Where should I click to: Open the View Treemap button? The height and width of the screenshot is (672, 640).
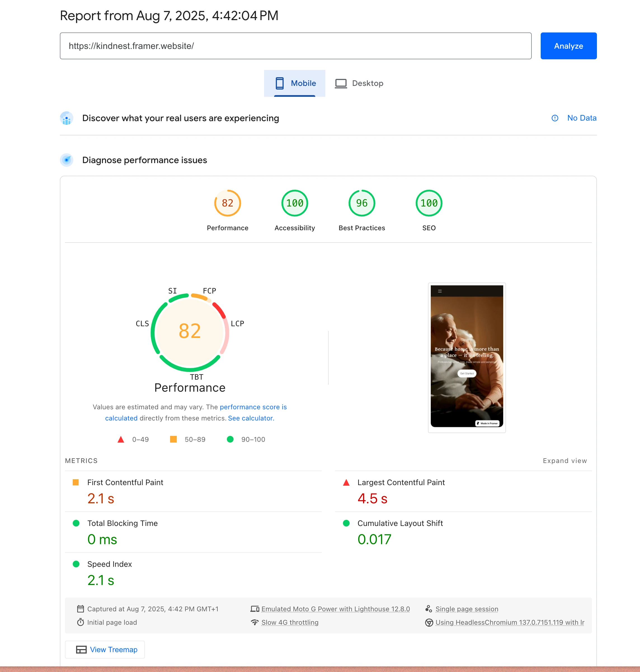pos(105,649)
